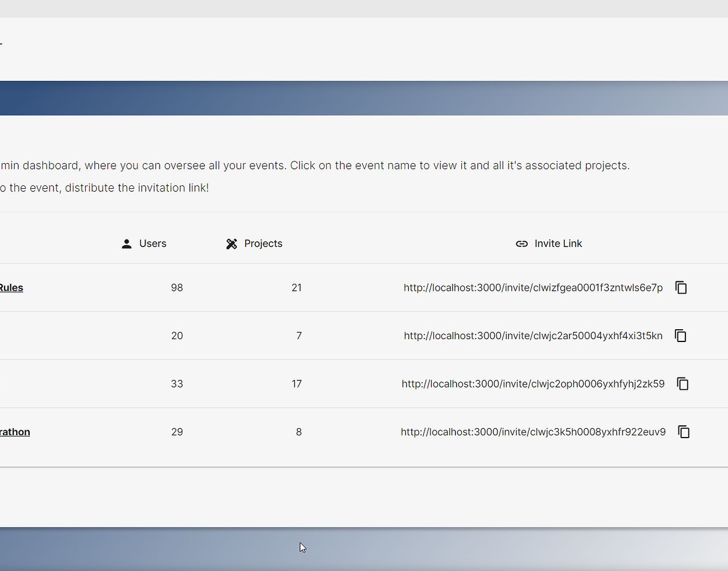Copy the invite link ending in wls6e7p
Viewport: 728px width, 571px height.
tap(681, 287)
